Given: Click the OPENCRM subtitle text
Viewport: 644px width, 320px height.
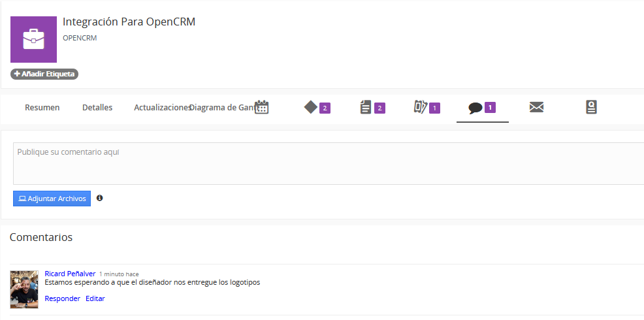Looking at the screenshot, I should [x=80, y=38].
